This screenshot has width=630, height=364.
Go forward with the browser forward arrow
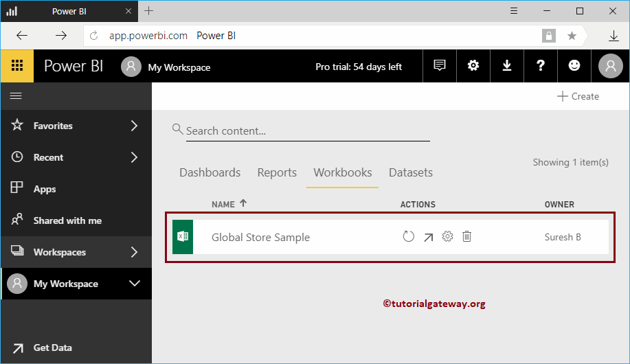[61, 35]
